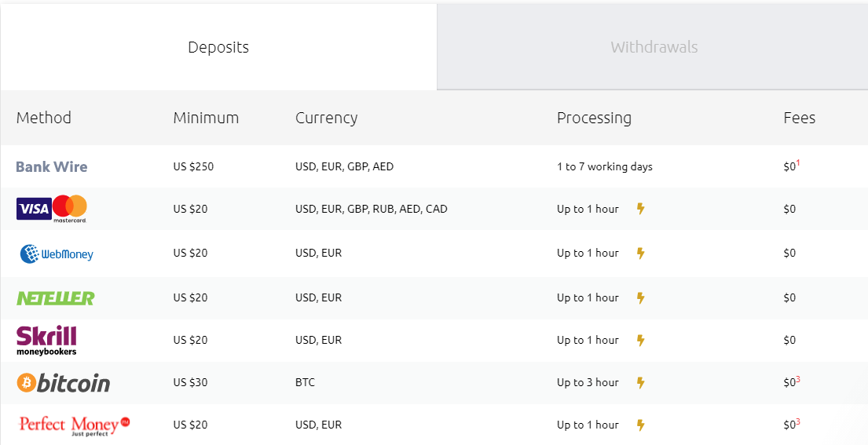The image size is (868, 445).
Task: Click 'Up to 3 hour' processing text
Action: click(588, 383)
